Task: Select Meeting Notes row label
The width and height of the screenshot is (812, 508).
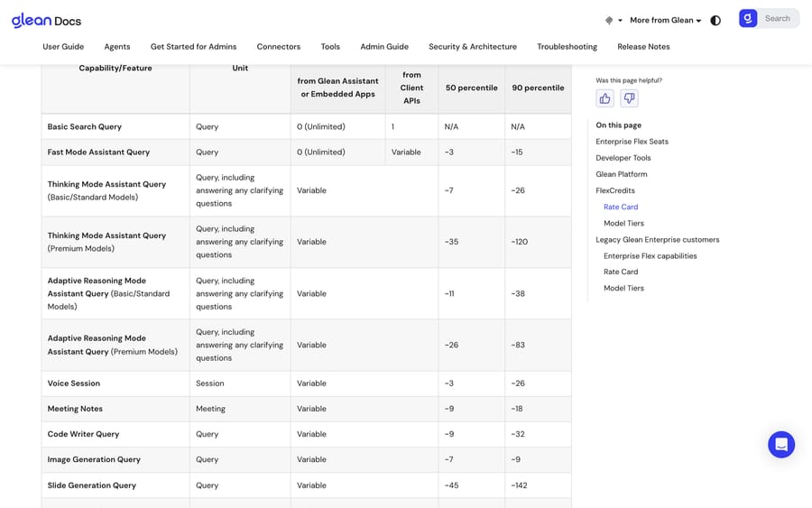Action: coord(75,409)
